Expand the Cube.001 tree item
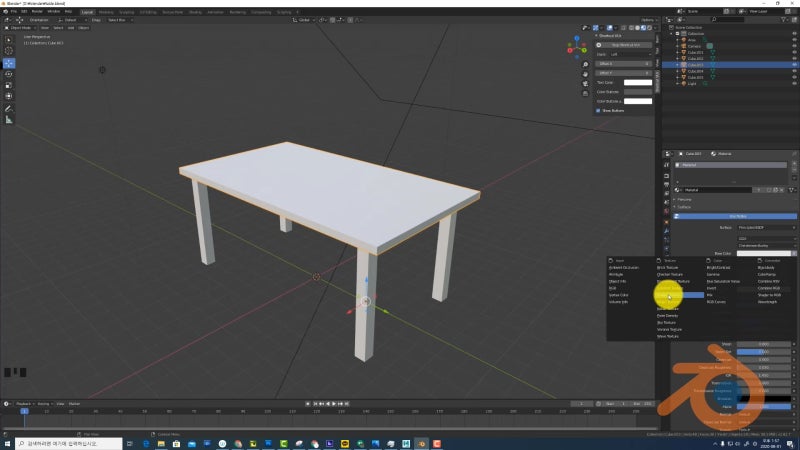This screenshot has width=800, height=450. (x=678, y=52)
